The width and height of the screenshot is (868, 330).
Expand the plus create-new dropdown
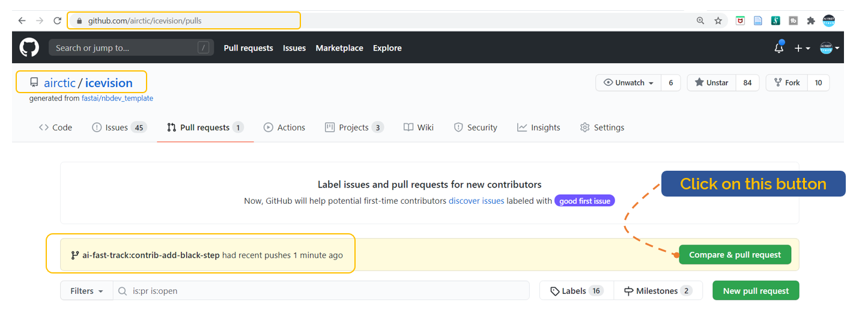802,48
